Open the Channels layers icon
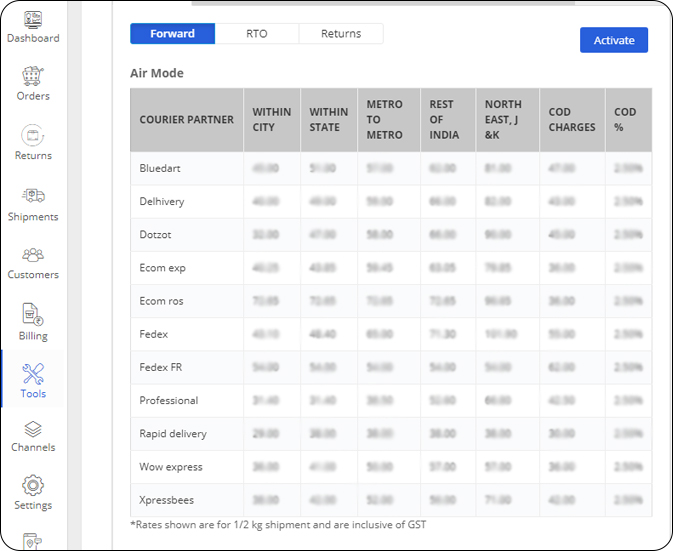The height and width of the screenshot is (551, 673). click(x=33, y=429)
